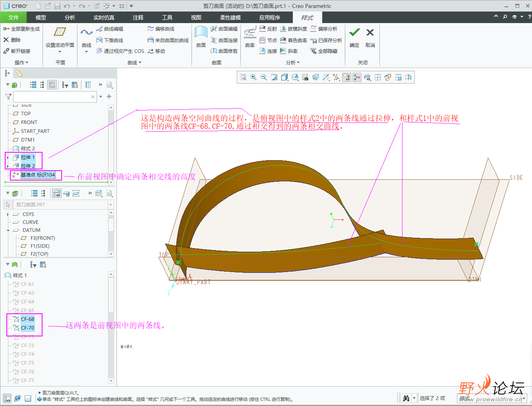
Task: Click the zoom in icon
Action: [253, 77]
